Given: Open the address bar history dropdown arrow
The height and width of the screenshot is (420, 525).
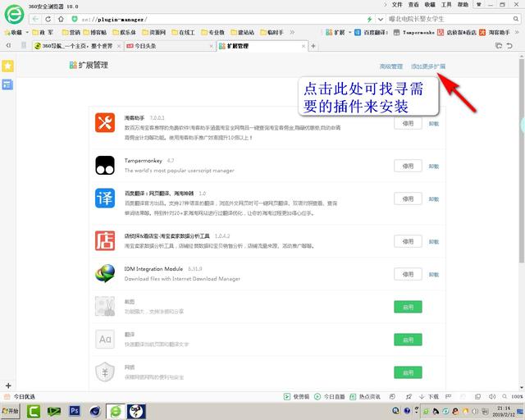Looking at the screenshot, I should pyautogui.click(x=381, y=20).
